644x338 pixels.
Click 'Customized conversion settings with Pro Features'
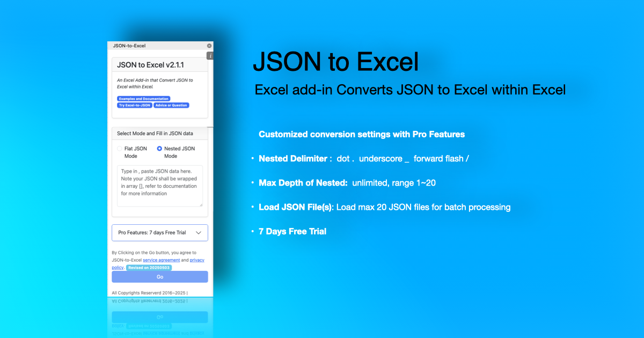tap(362, 134)
